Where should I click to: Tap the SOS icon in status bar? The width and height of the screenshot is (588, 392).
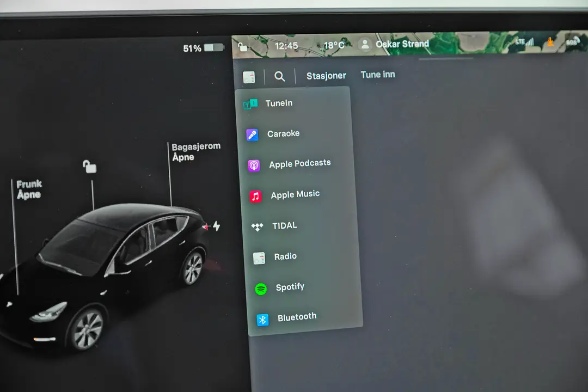[x=572, y=41]
